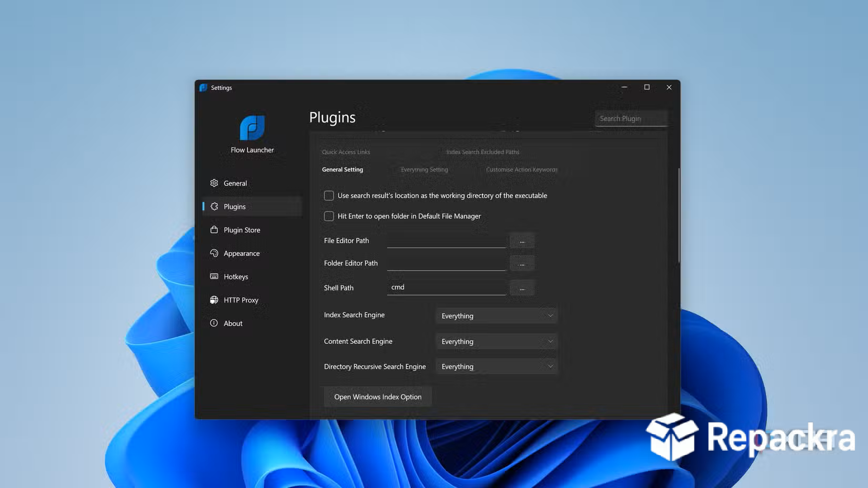Open the HTTP Proxy settings
Viewport: 868px width, 488px height.
pyautogui.click(x=253, y=300)
